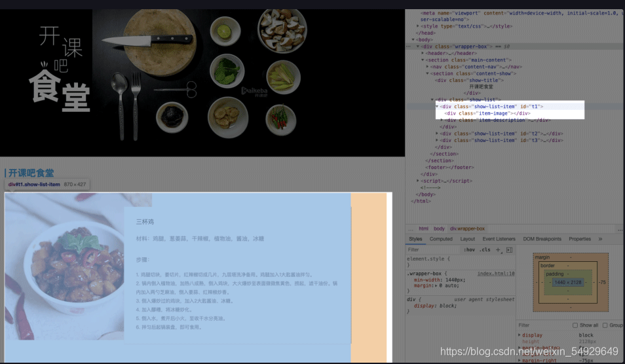
Task: Expand the script element node
Action: click(x=418, y=181)
